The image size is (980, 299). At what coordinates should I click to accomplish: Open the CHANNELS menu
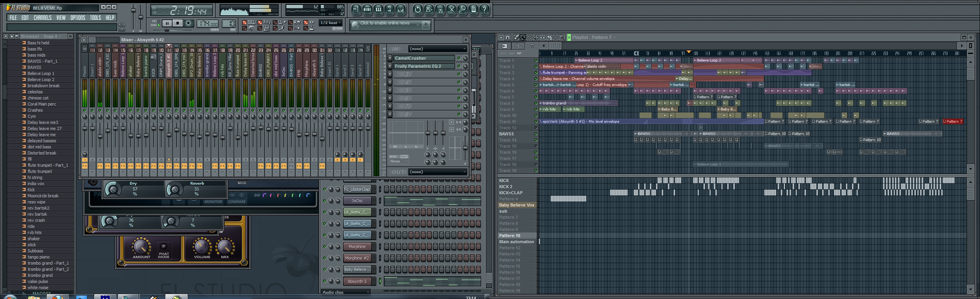tap(42, 18)
